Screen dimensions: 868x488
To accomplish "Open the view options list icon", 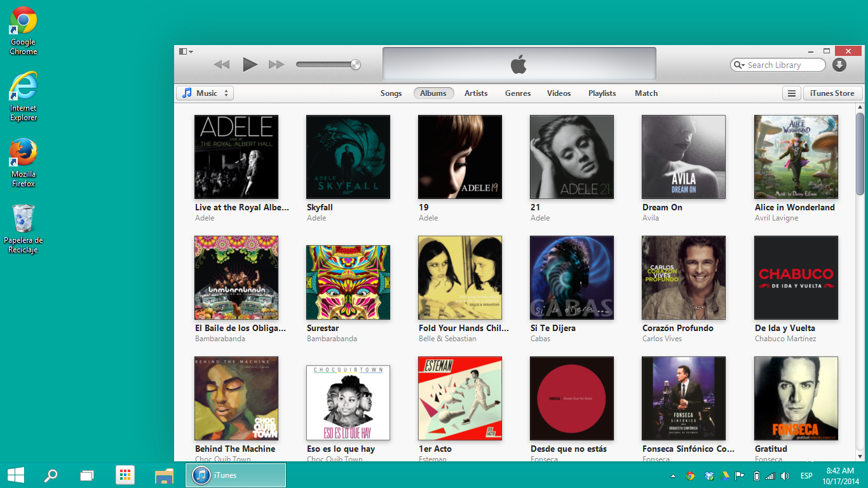I will [x=792, y=93].
